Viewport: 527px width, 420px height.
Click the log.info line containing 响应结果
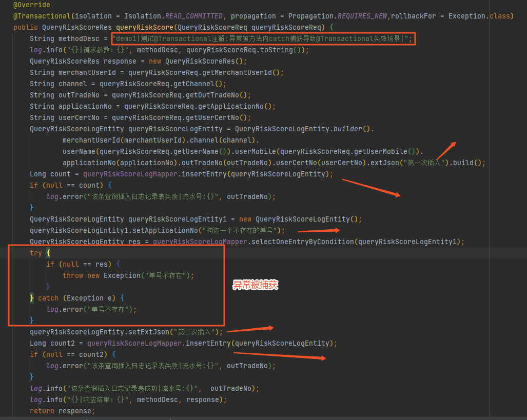(x=128, y=400)
